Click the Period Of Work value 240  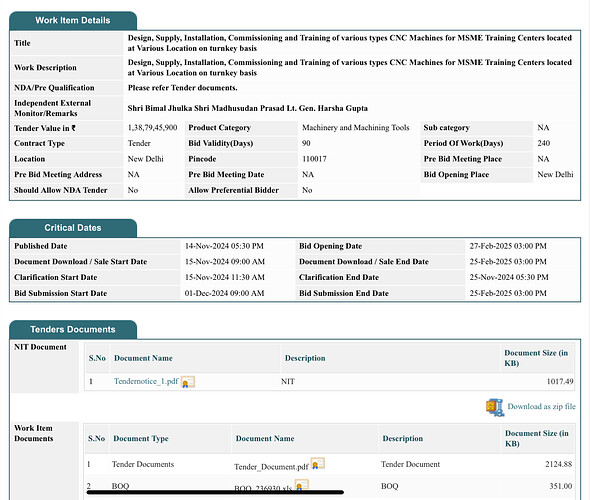point(544,143)
